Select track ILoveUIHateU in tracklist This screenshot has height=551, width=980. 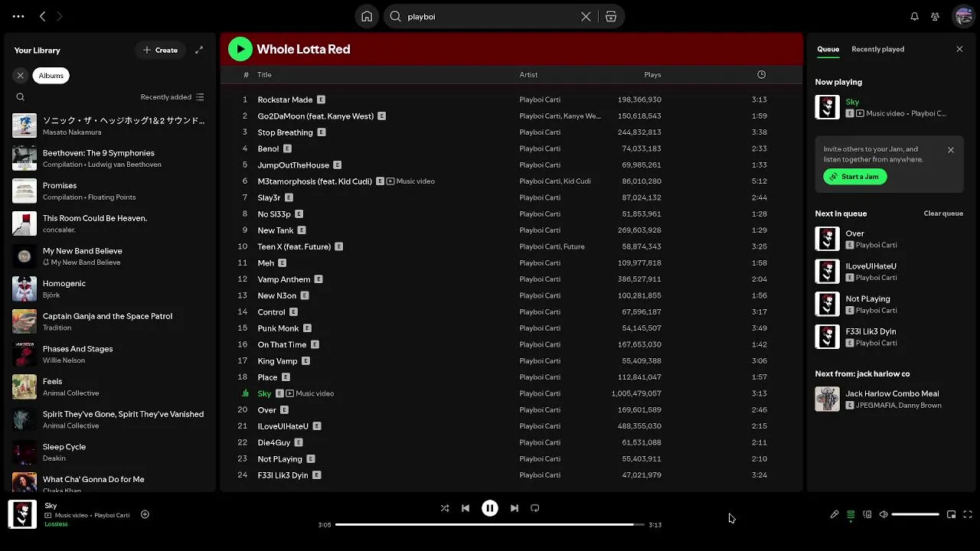(x=511, y=426)
